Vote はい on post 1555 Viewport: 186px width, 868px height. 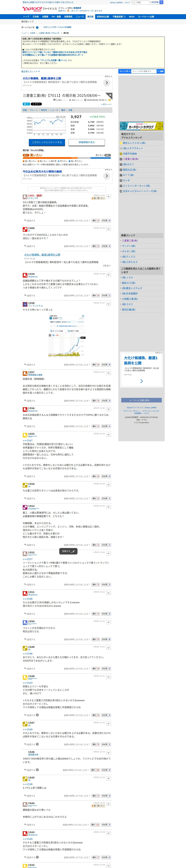[x=96, y=476]
